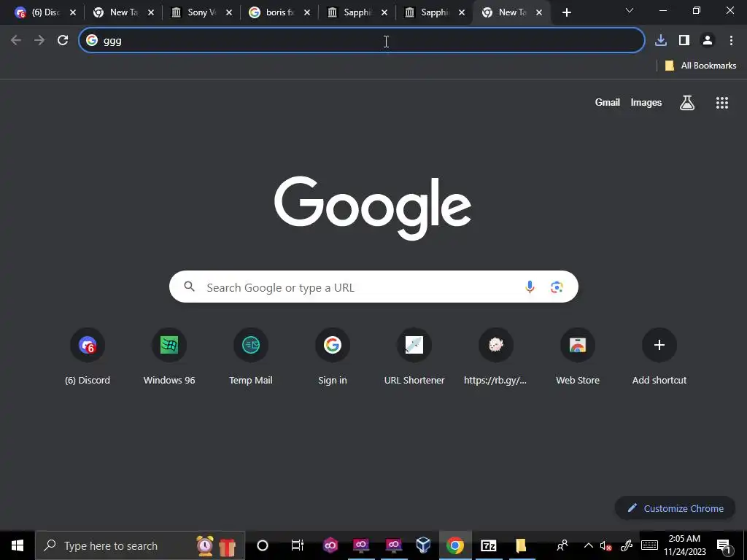Click the Google logo
Viewport: 747px width, 560px height.
pyautogui.click(x=373, y=208)
